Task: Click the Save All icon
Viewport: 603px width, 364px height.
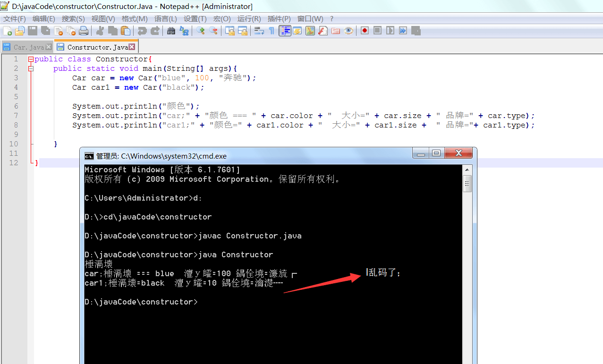Action: point(45,31)
